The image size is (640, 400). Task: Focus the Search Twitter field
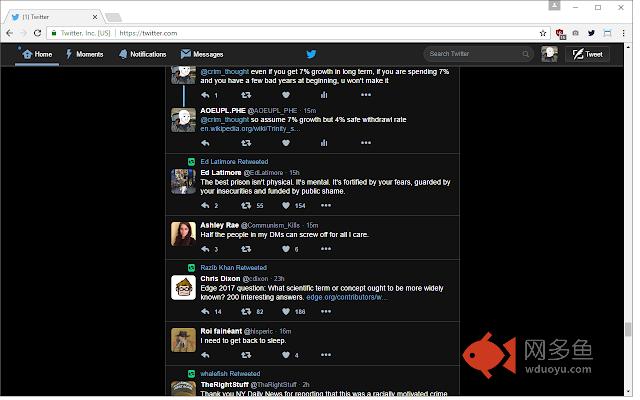[x=478, y=54]
